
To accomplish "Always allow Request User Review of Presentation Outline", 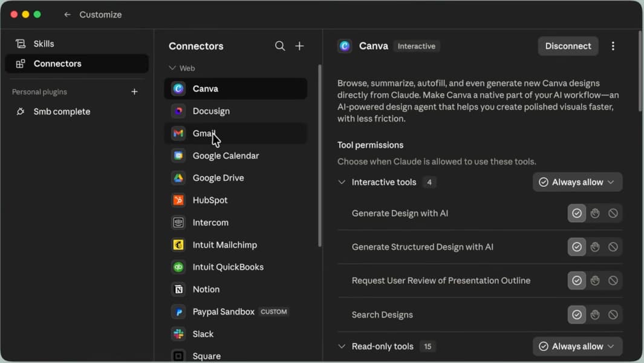I will coord(577,281).
